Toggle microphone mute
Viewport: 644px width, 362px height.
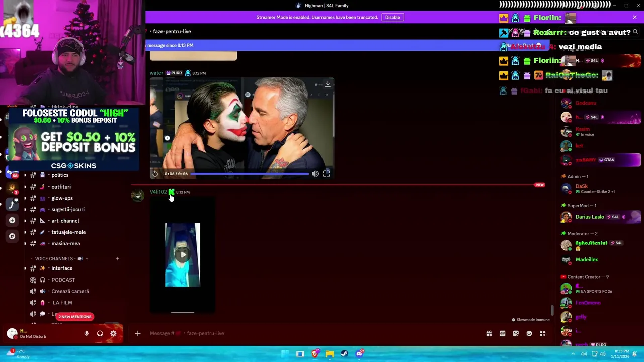point(87,333)
